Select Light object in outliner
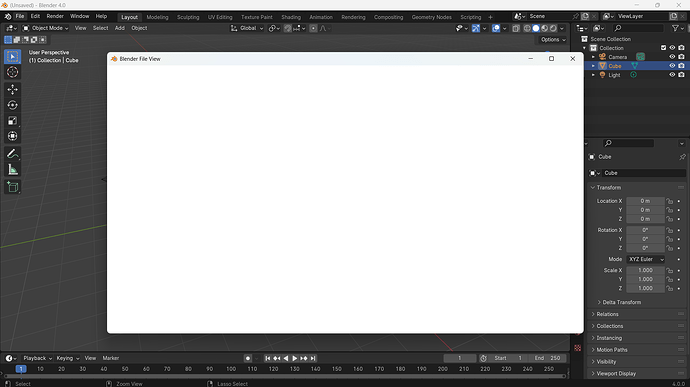690x387 pixels. point(614,75)
